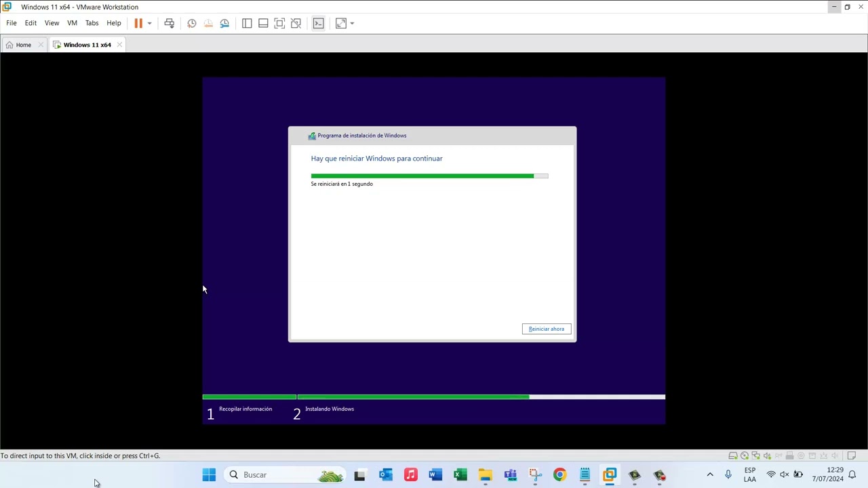
Task: Open the notifications bell icon
Action: tap(852, 475)
